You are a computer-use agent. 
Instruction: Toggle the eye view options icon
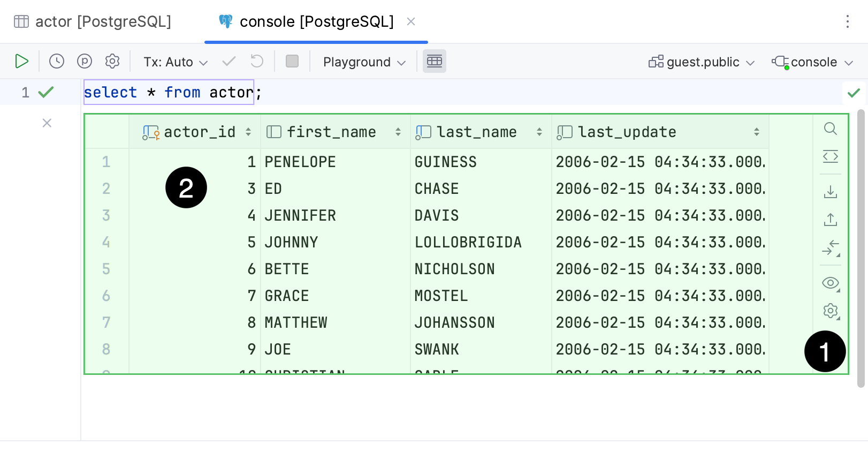point(830,283)
